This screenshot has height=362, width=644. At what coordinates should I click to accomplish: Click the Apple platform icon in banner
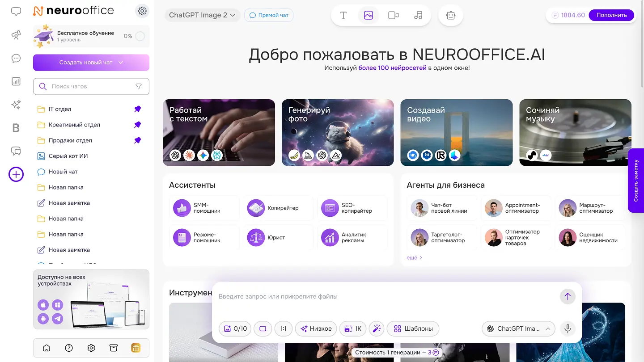click(43, 305)
